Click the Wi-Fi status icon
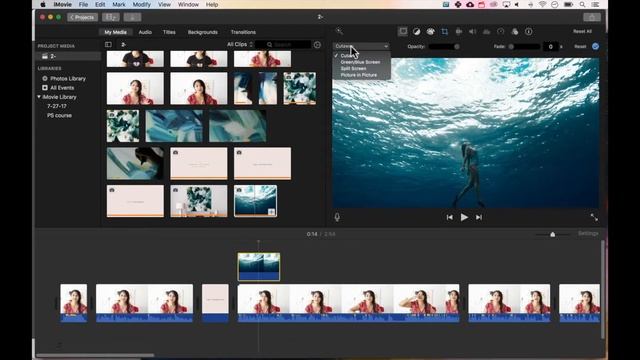This screenshot has width=640, height=360. pyautogui.click(x=542, y=4)
